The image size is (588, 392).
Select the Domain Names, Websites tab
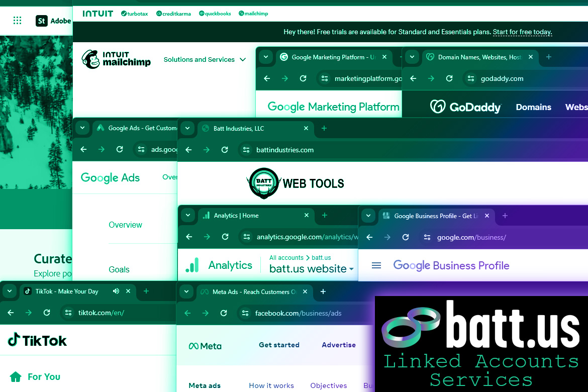click(480, 57)
